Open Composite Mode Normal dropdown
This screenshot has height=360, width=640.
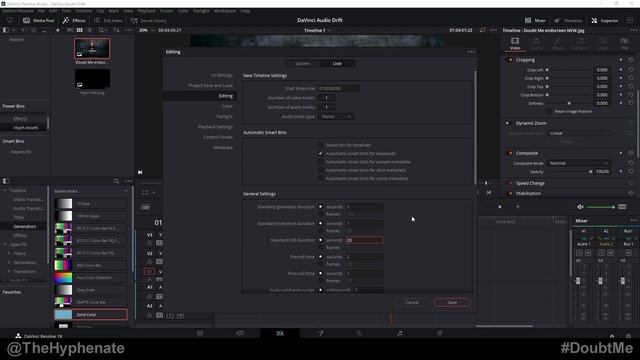click(x=579, y=163)
